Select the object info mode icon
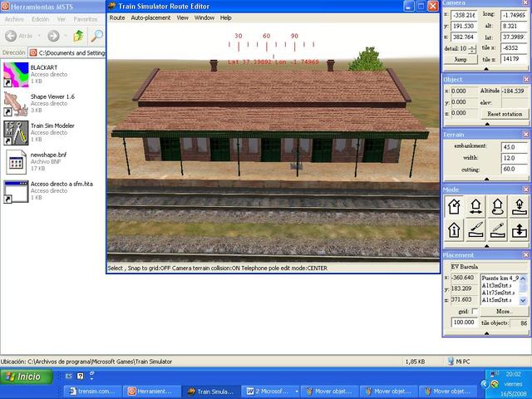This screenshot has height=399, width=532. (x=455, y=229)
